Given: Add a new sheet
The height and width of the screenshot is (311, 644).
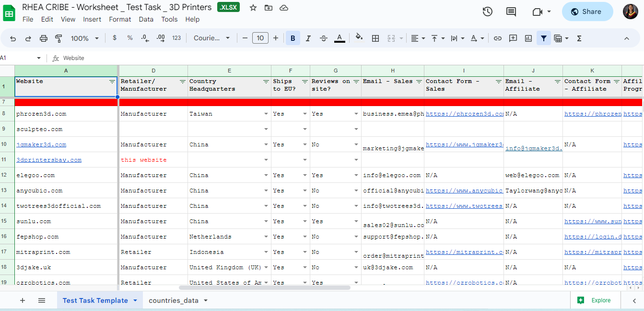Looking at the screenshot, I should 23,300.
